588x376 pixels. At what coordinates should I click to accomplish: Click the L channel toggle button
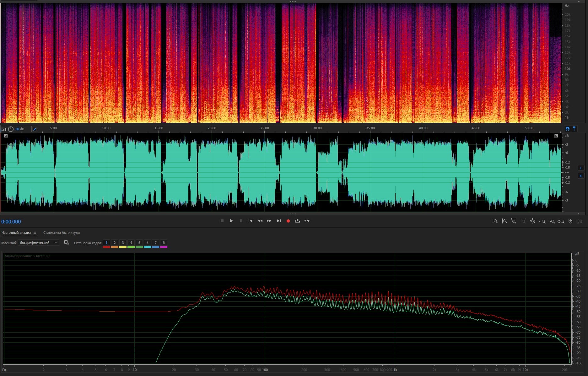[581, 168]
